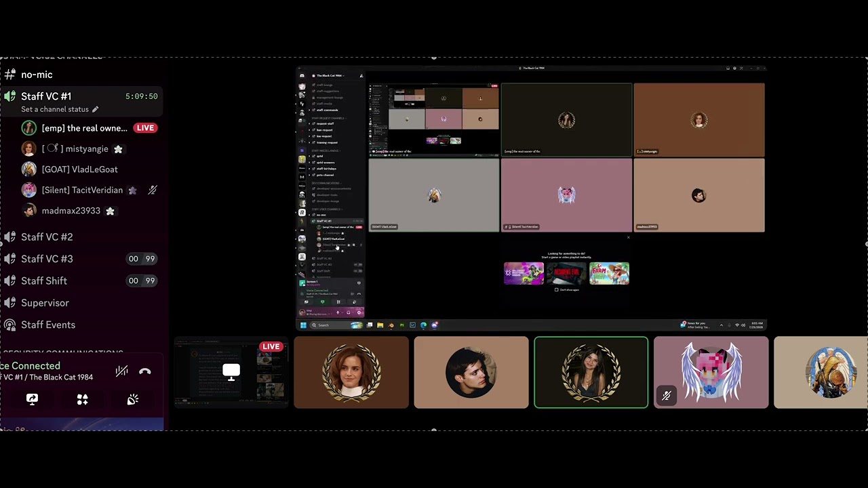Click the Windows Start button in the shared taskbar
The image size is (868, 488).
click(x=303, y=325)
